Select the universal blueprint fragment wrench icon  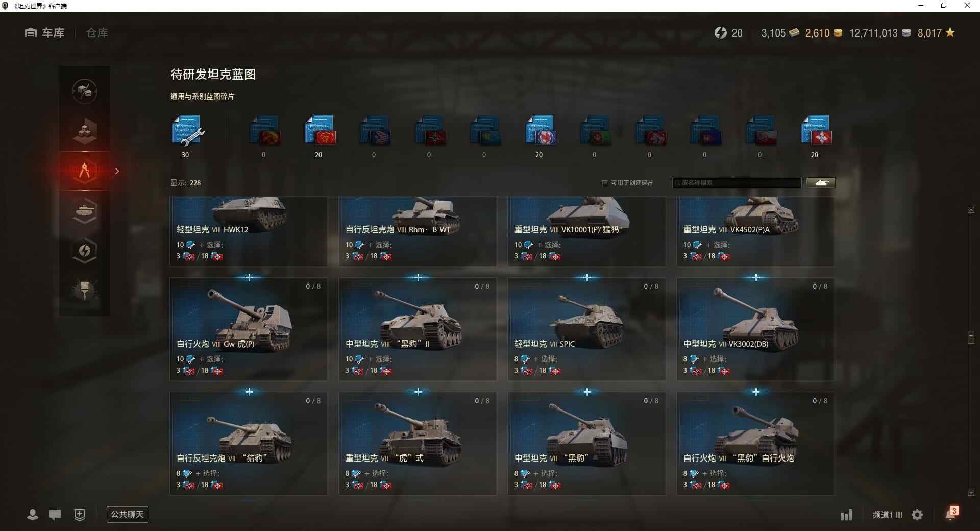pos(187,131)
